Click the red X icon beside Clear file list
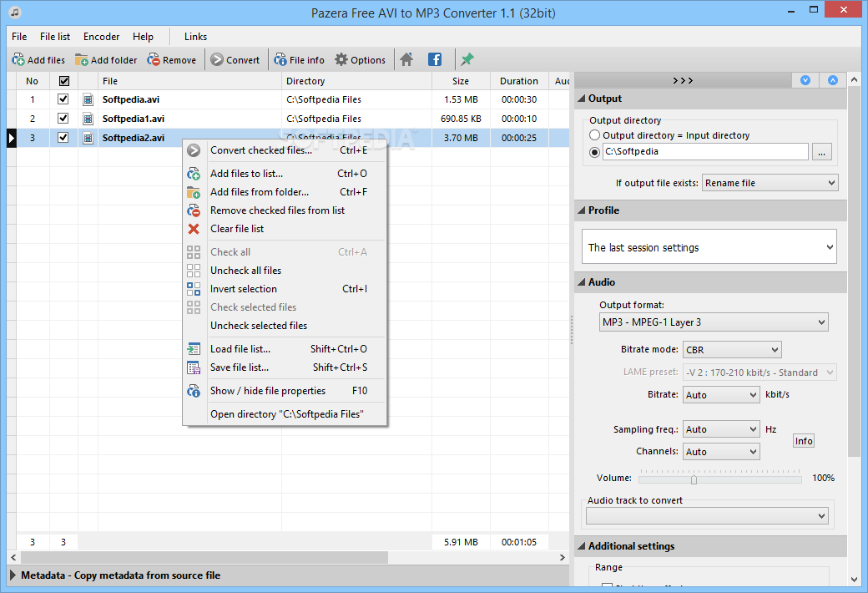 [x=193, y=229]
